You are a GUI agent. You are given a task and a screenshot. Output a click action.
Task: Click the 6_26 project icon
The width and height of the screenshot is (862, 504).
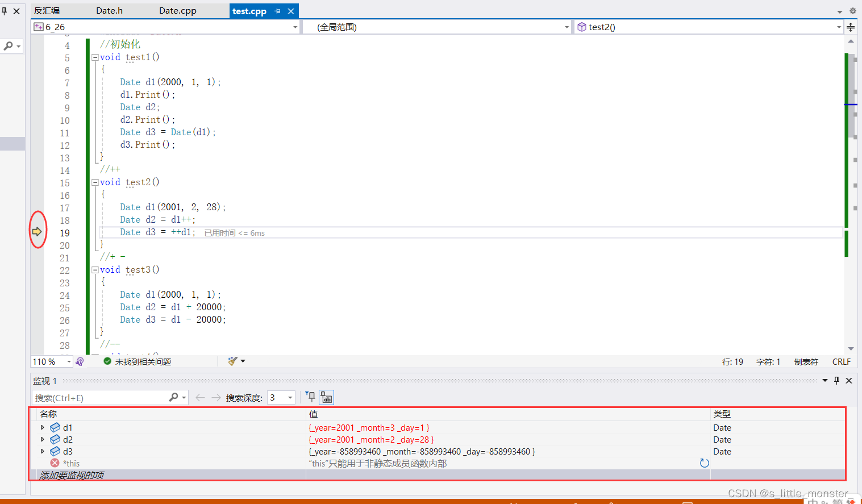(x=39, y=27)
